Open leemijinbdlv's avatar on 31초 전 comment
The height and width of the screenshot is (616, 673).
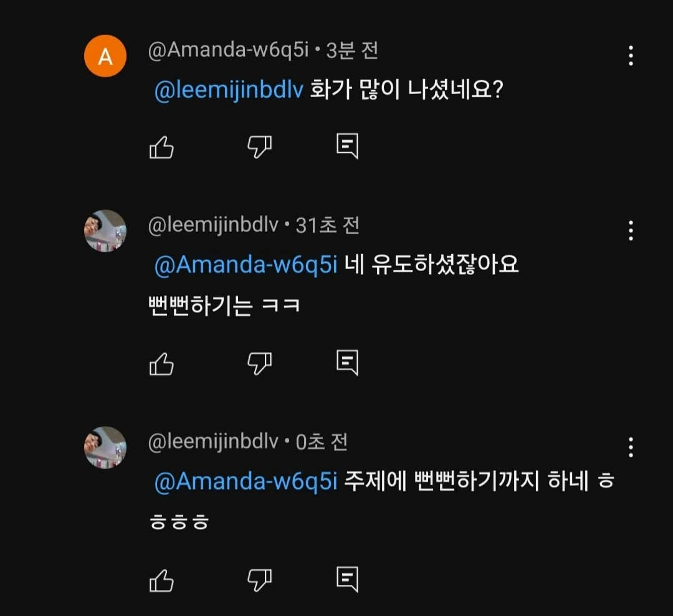[x=105, y=230]
